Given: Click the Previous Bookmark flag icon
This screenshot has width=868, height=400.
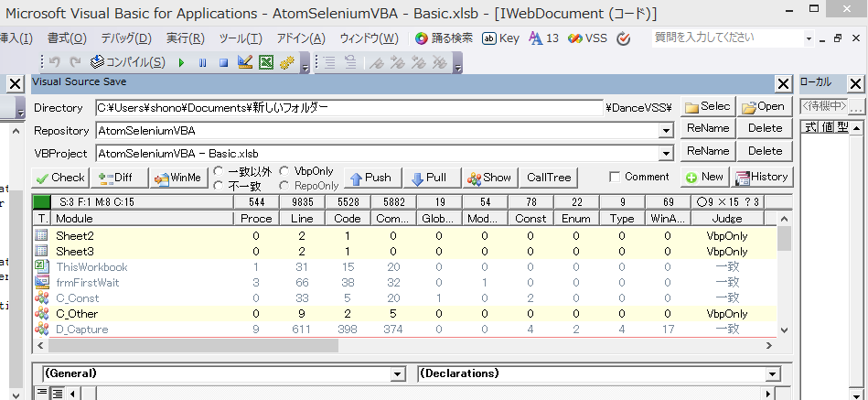Looking at the screenshot, I should tap(419, 62).
